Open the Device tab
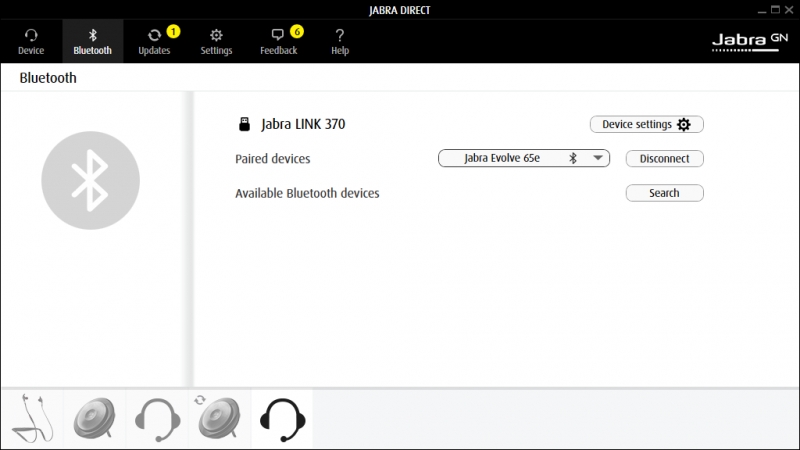The width and height of the screenshot is (800, 450). coord(31,41)
